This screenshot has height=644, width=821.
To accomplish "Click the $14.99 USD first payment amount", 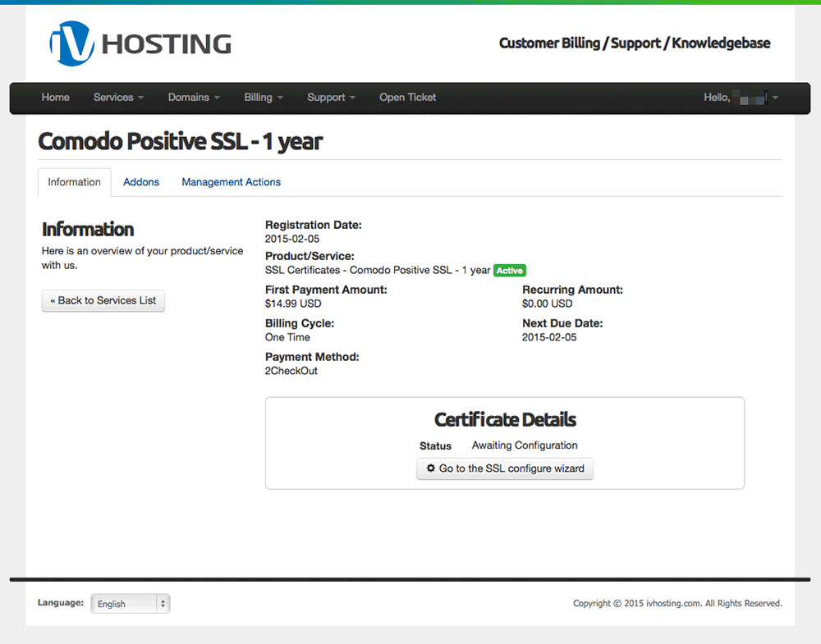I will pyautogui.click(x=293, y=304).
